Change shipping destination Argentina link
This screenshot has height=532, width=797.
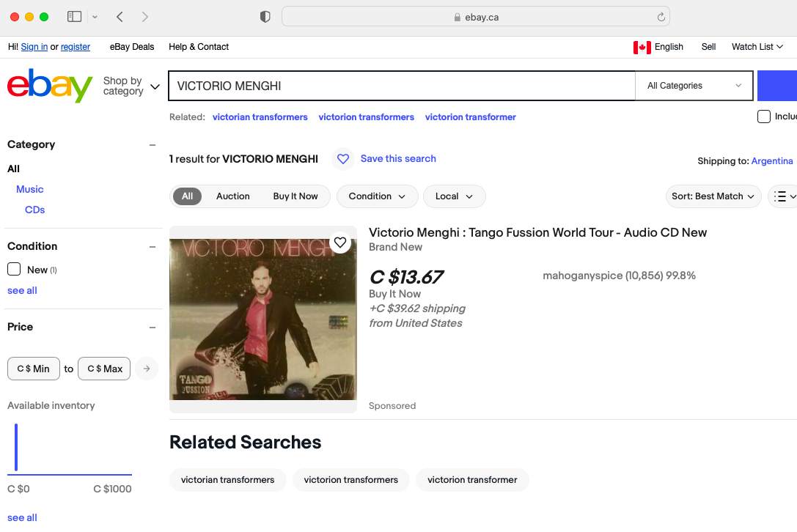(x=771, y=161)
